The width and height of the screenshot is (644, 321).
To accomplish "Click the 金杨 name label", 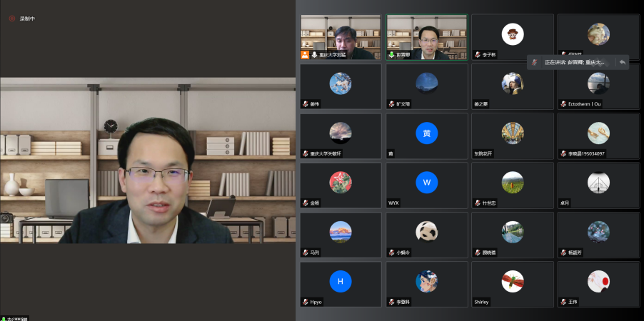I will pos(315,203).
